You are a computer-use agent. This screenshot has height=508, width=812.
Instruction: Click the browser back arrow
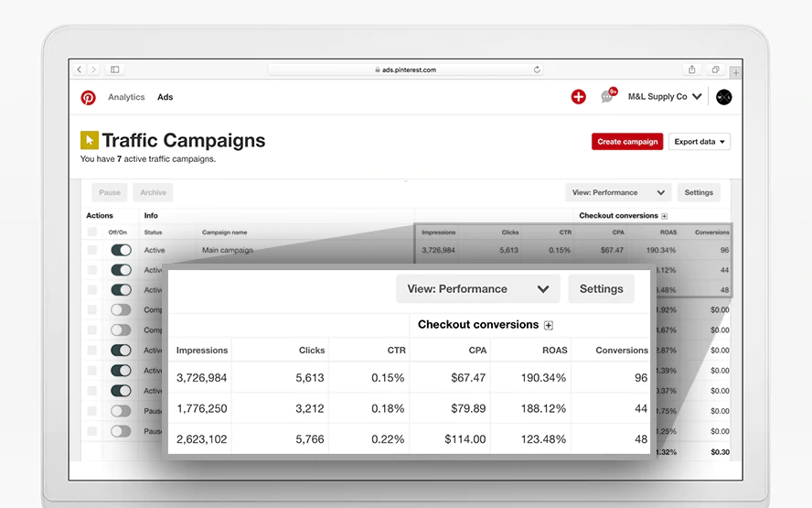click(80, 70)
